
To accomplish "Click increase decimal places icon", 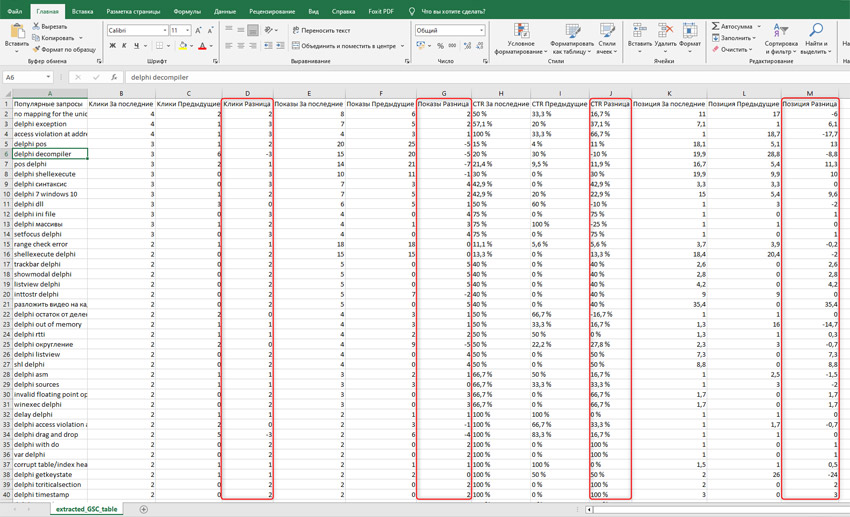I will tap(467, 46).
